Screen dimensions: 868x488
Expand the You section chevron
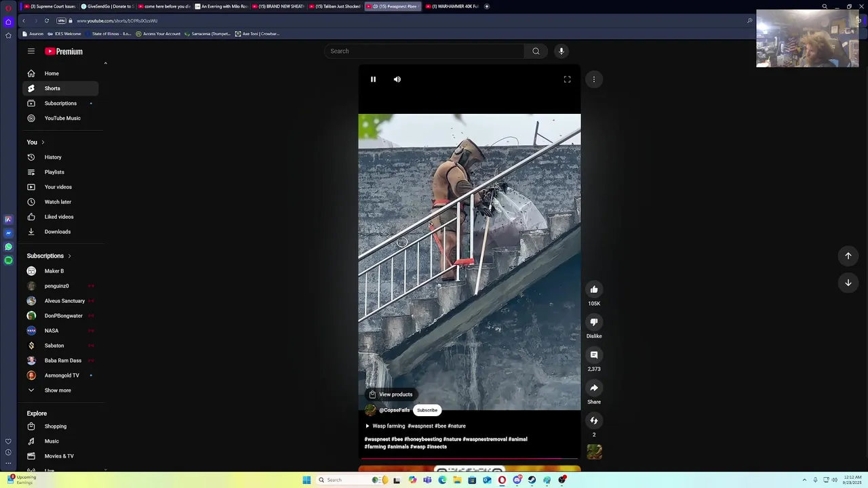(x=43, y=142)
